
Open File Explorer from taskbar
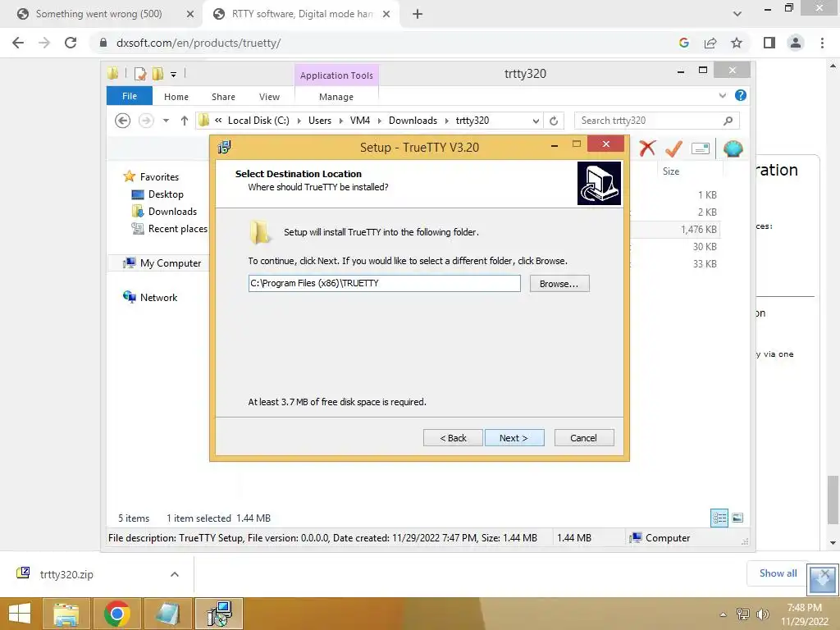tap(66, 614)
